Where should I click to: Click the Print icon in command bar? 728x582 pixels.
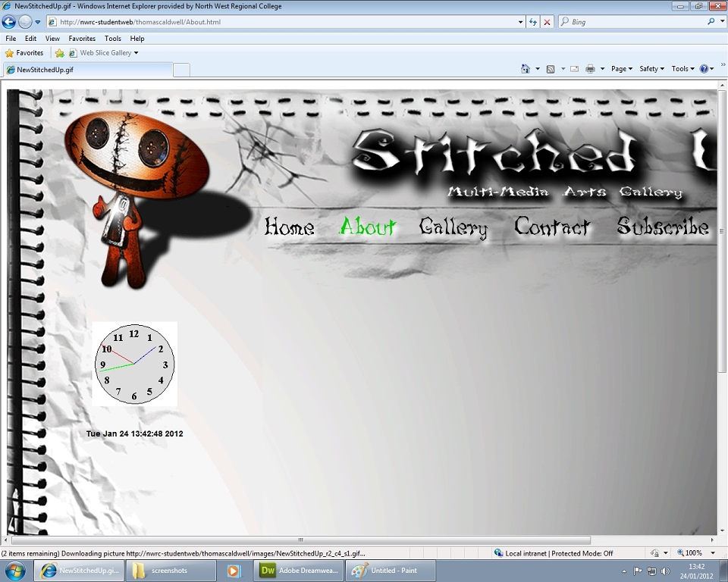tap(590, 69)
